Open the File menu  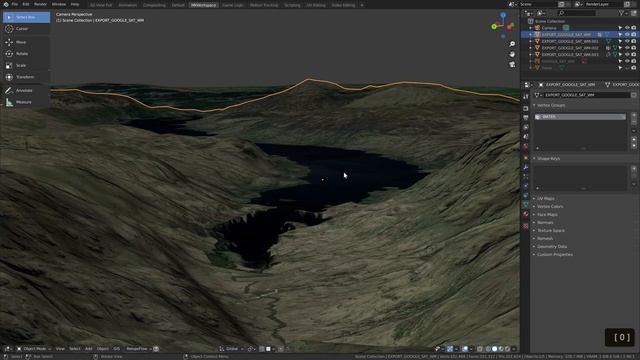pos(15,4)
